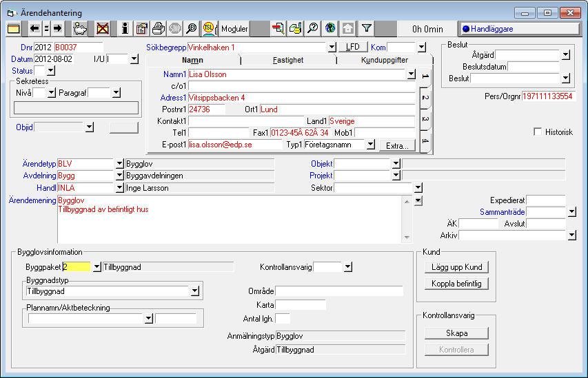Open the Handl INLA dropdown
The image size is (588, 378).
click(x=119, y=188)
